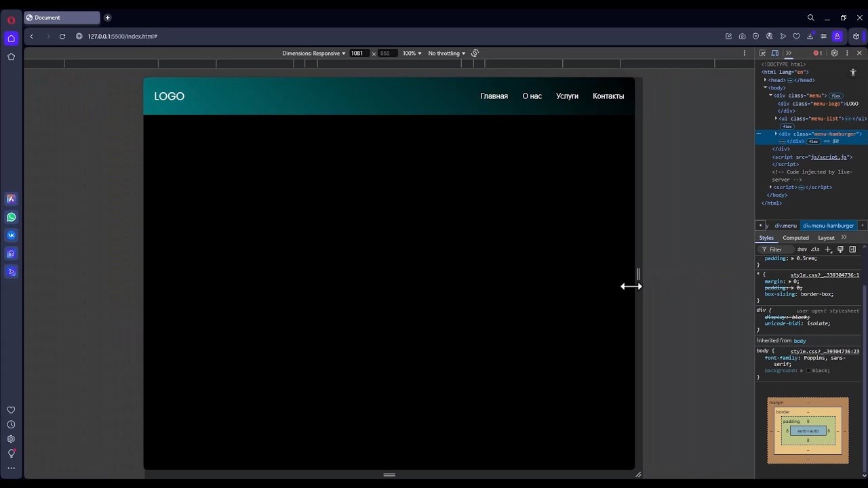Open js/script.js source link
This screenshot has width=868, height=488.
click(829, 157)
